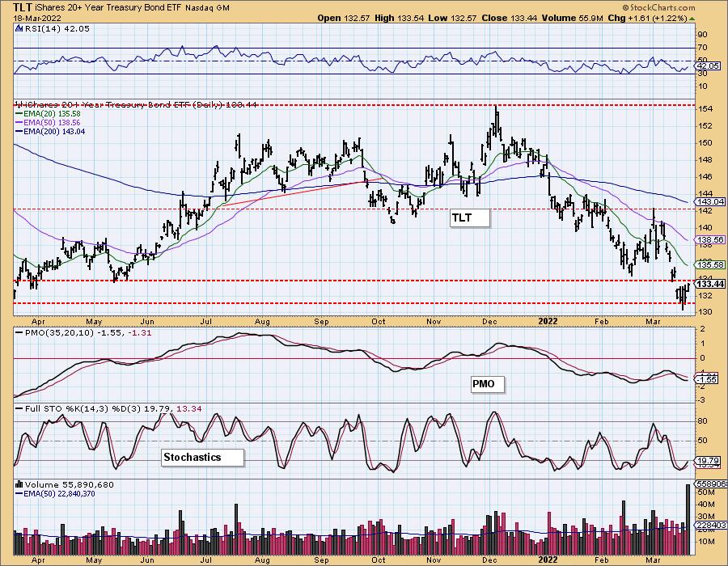The width and height of the screenshot is (728, 566).
Task: Click the Stochastics annotation box
Action: tap(202, 458)
